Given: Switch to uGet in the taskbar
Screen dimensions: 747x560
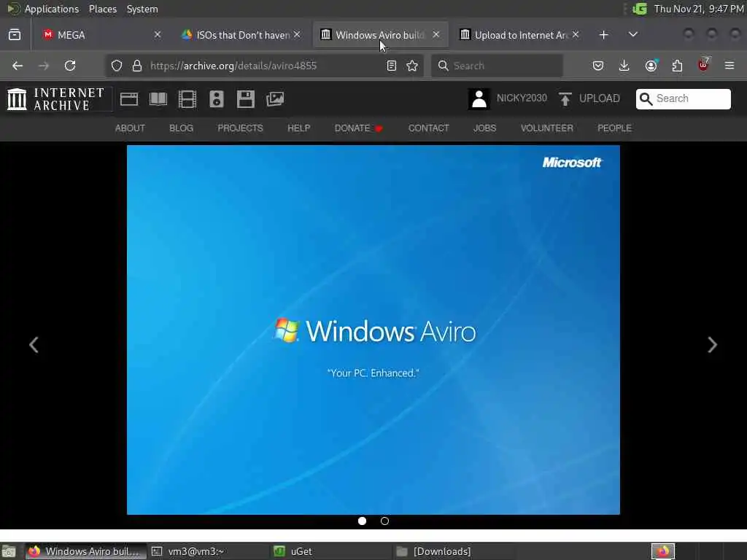Looking at the screenshot, I should (330, 551).
